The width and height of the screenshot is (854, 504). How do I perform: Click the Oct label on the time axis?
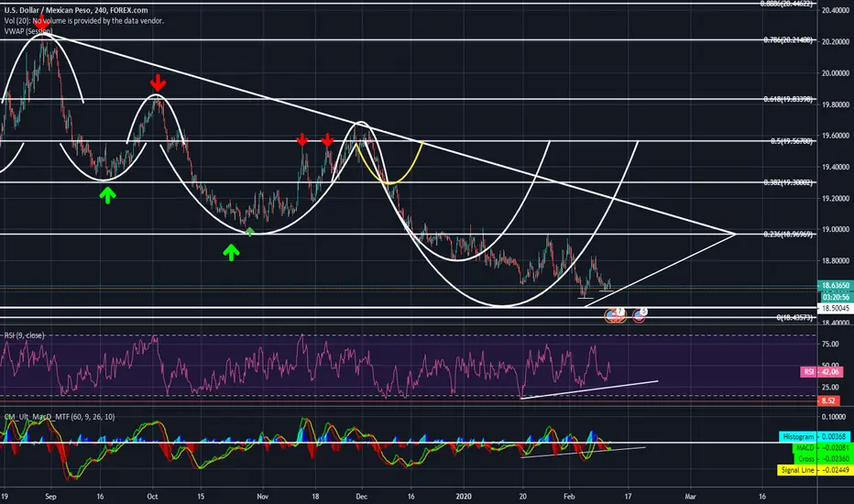pyautogui.click(x=152, y=497)
